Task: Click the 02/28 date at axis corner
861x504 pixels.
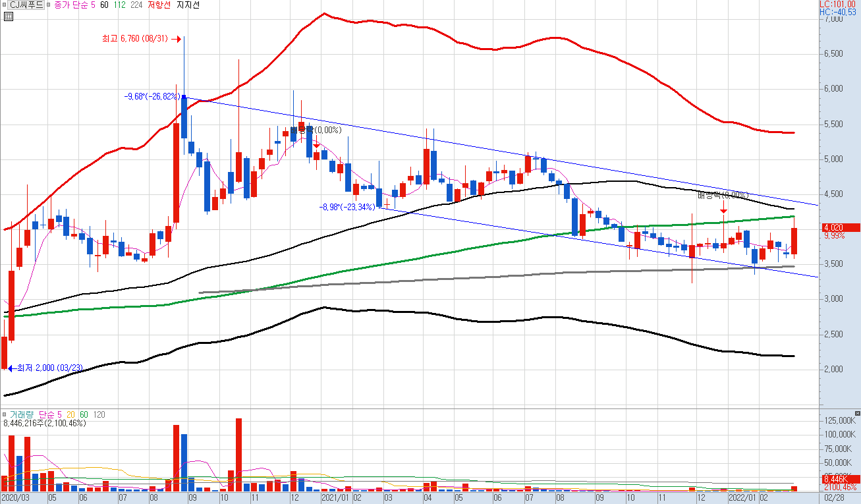Action: [x=835, y=499]
